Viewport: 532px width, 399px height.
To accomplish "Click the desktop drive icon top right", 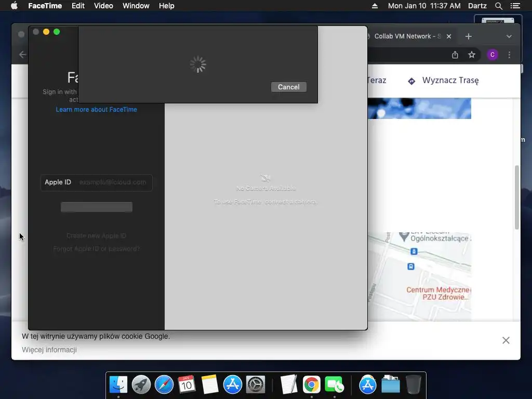I will click(x=498, y=20).
